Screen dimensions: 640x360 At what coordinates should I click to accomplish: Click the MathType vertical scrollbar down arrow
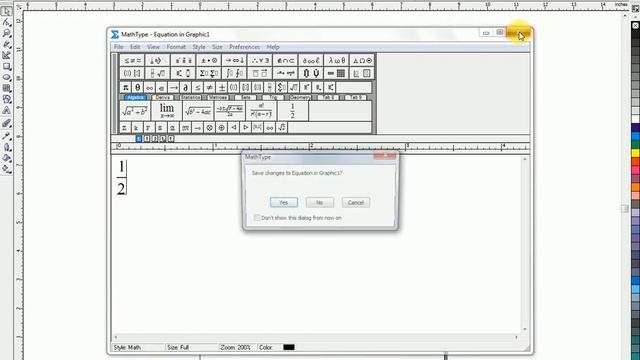525,329
